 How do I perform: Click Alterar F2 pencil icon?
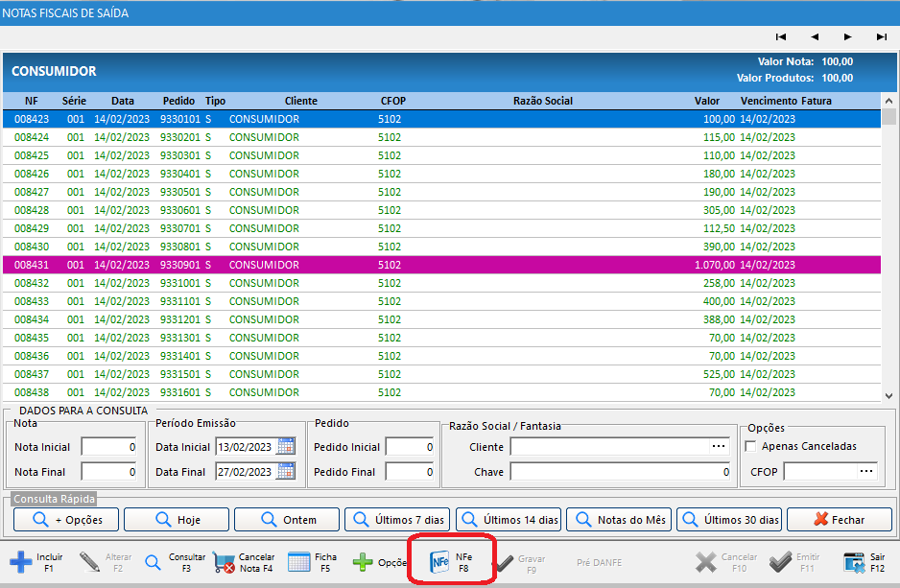click(89, 562)
